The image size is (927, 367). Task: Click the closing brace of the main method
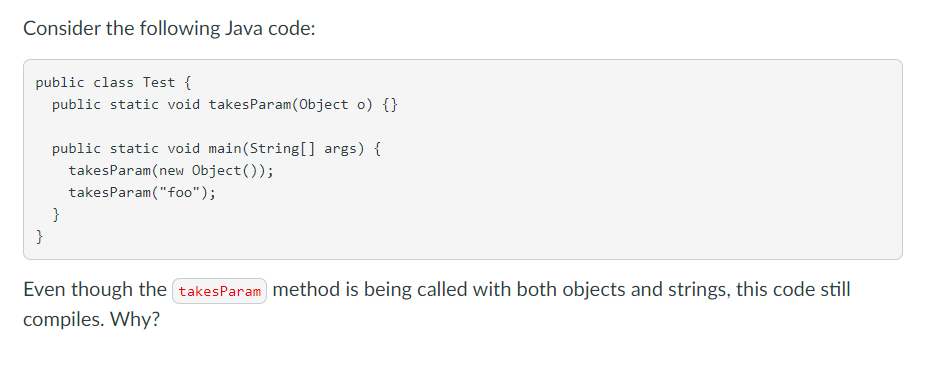click(56, 215)
